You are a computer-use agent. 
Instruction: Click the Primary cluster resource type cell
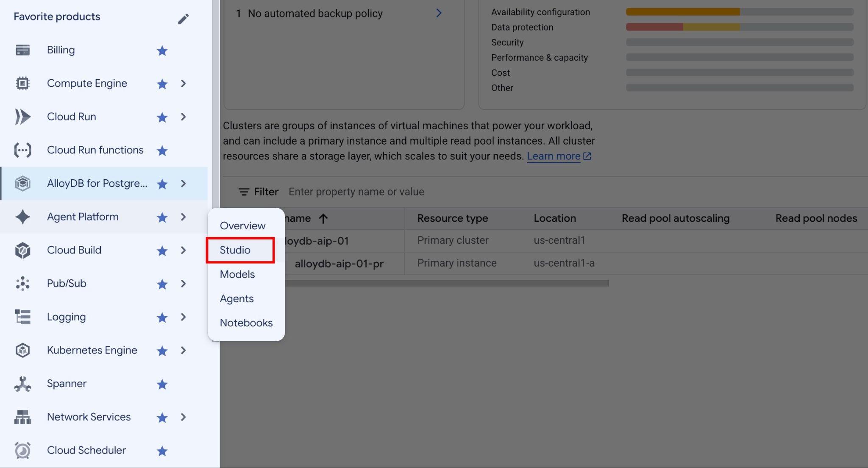(453, 240)
